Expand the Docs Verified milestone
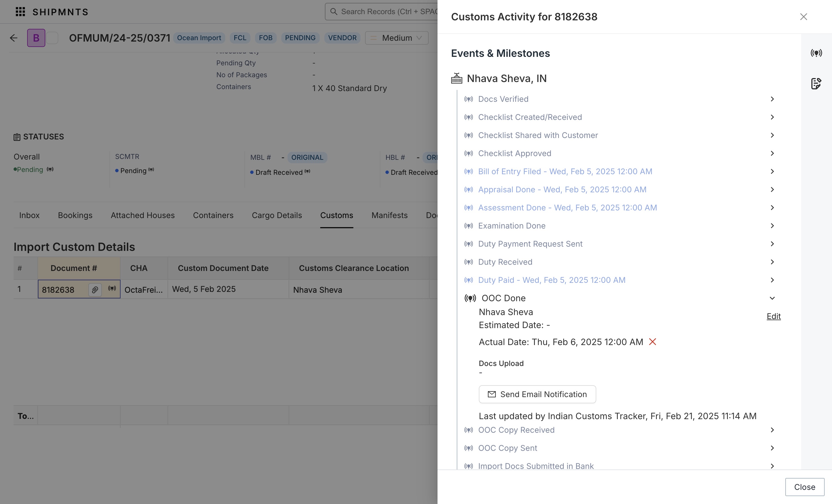Viewport: 832px width, 504px height. tap(772, 99)
